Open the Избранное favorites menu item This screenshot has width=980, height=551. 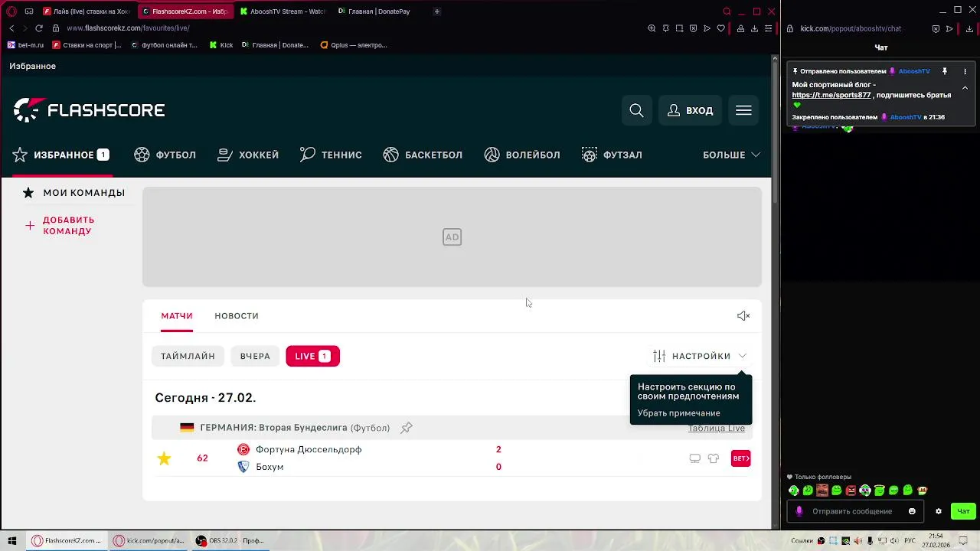(x=61, y=155)
